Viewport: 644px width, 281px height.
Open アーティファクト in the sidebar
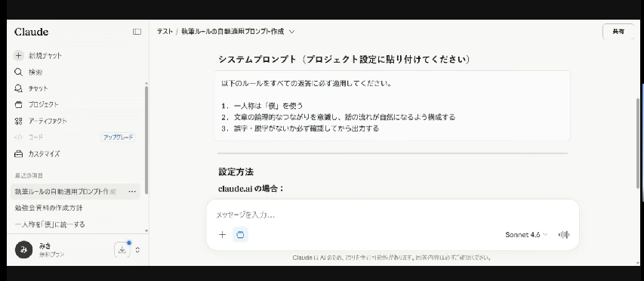click(x=48, y=121)
